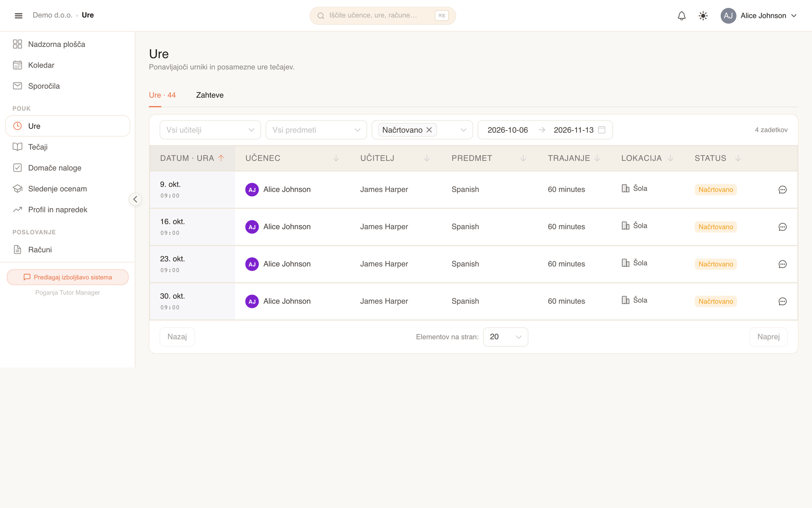Open the hamburger menu icon
The height and width of the screenshot is (508, 812).
[x=18, y=15]
